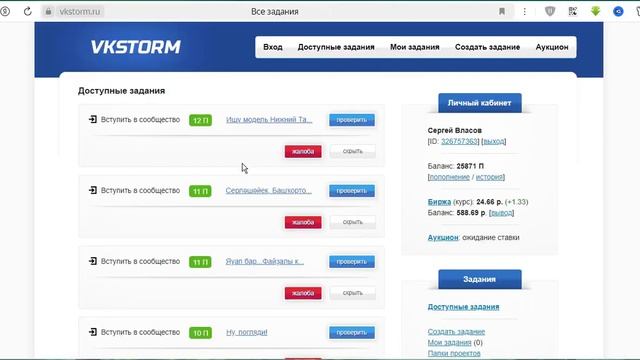Click жалоба under the Ищу модель task
The width and height of the screenshot is (640, 360).
(x=303, y=151)
